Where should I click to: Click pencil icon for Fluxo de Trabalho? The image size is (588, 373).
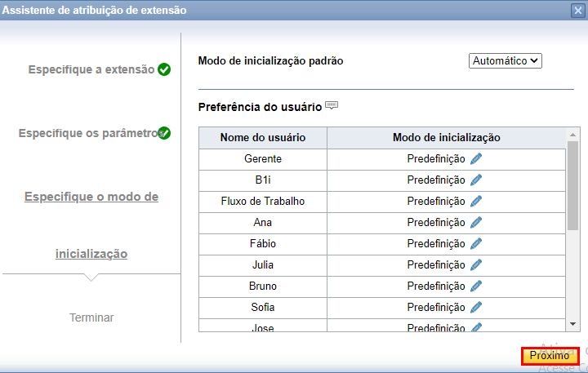tap(476, 202)
